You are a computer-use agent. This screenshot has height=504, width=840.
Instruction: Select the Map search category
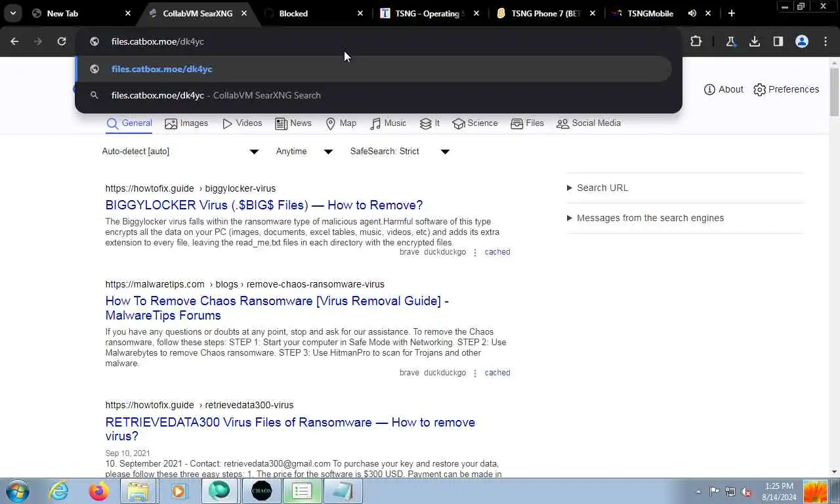tap(341, 123)
